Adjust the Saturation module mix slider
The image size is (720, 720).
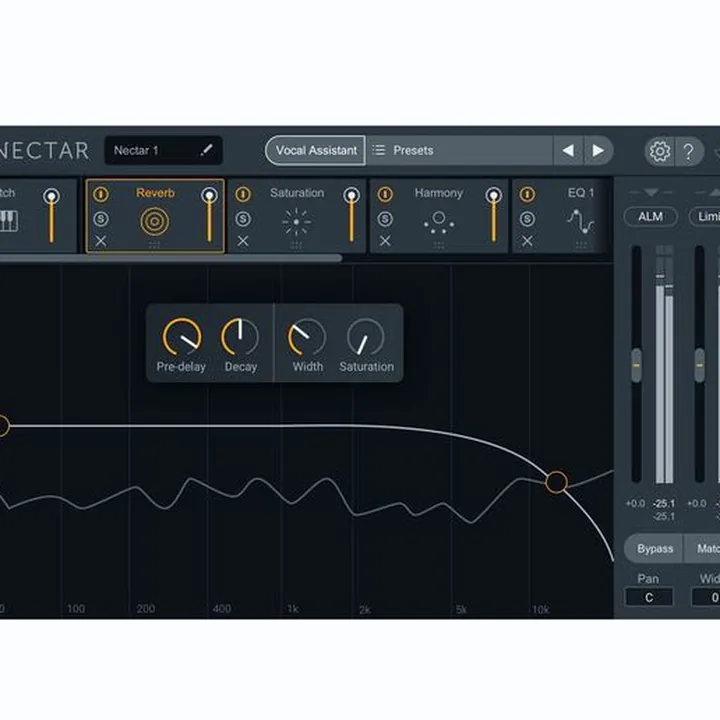pos(352,215)
